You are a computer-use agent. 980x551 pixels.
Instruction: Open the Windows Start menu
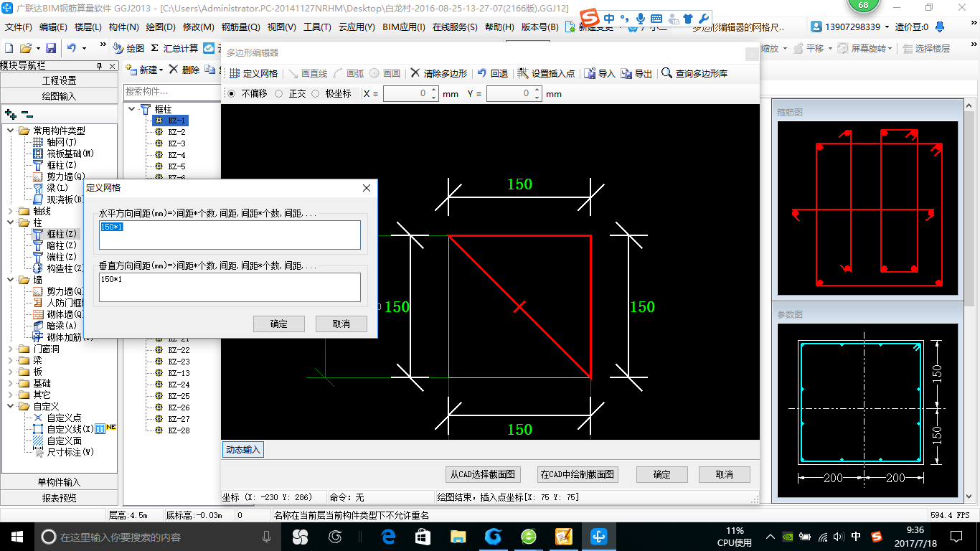pyautogui.click(x=17, y=536)
